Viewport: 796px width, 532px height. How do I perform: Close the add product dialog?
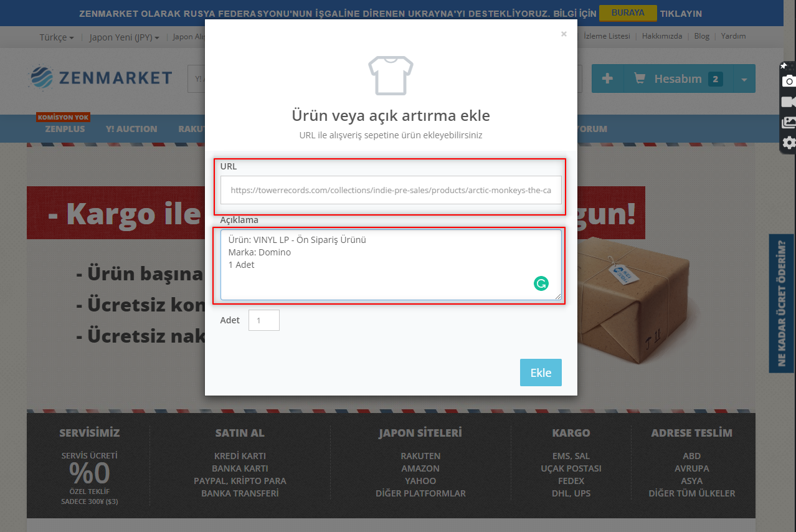[x=564, y=34]
